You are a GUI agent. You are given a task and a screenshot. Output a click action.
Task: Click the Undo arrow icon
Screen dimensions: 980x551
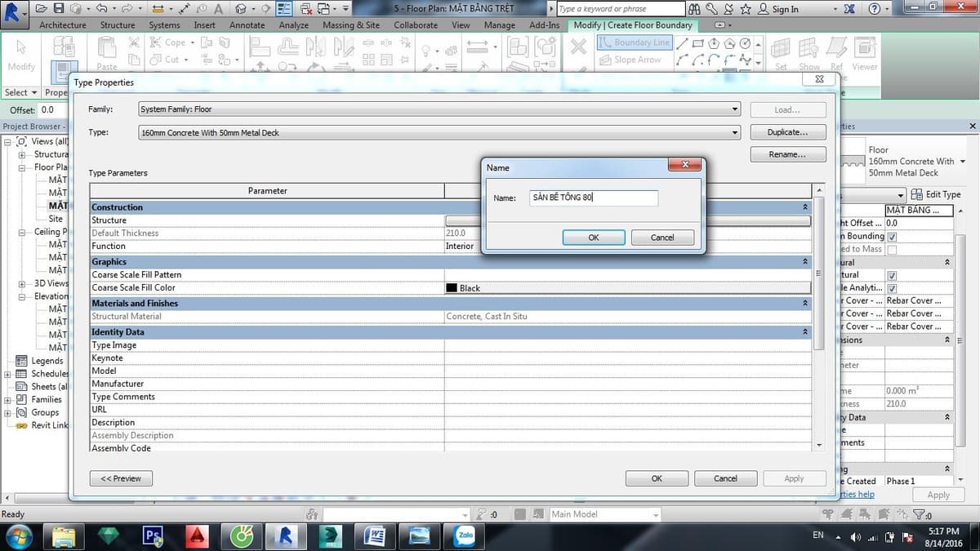point(100,9)
